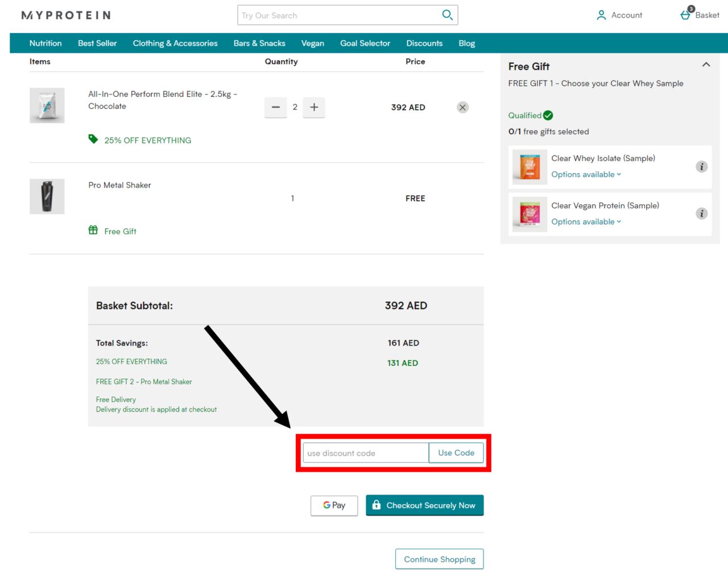Screen dimensions: 728x577
Task: Decrease quantity of Perform Blend Elite
Action: (276, 107)
